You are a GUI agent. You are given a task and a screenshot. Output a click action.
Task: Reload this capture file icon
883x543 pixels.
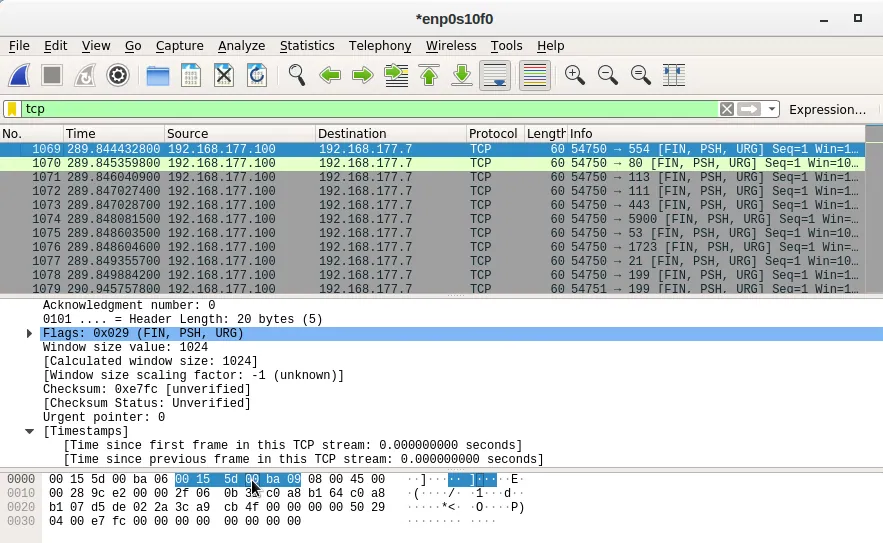pyautogui.click(x=257, y=75)
